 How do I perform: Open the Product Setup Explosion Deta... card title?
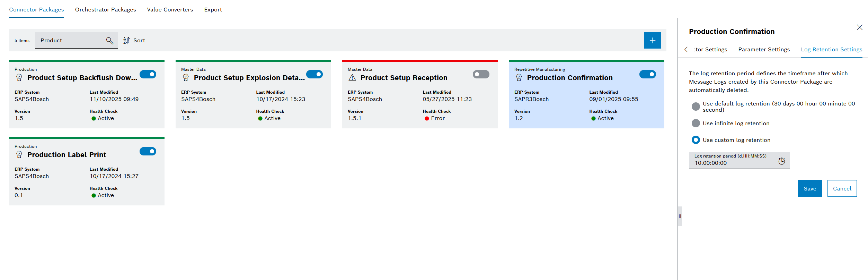coord(249,78)
